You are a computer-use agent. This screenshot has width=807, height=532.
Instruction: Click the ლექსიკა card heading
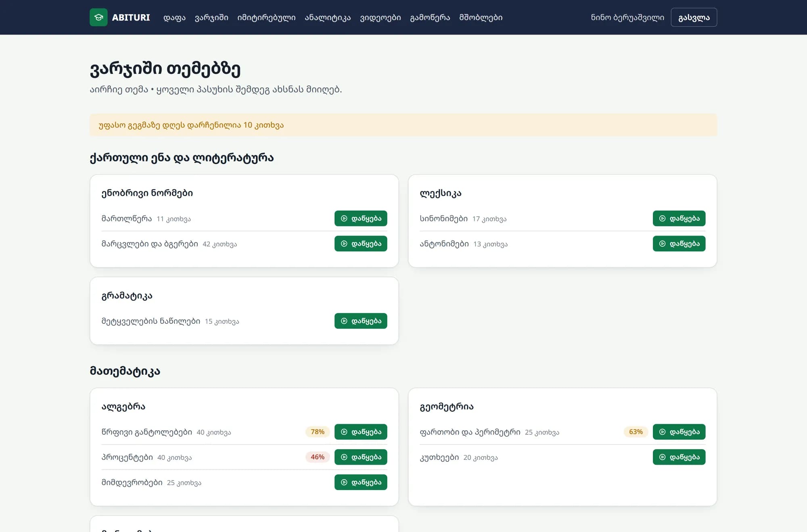point(441,193)
